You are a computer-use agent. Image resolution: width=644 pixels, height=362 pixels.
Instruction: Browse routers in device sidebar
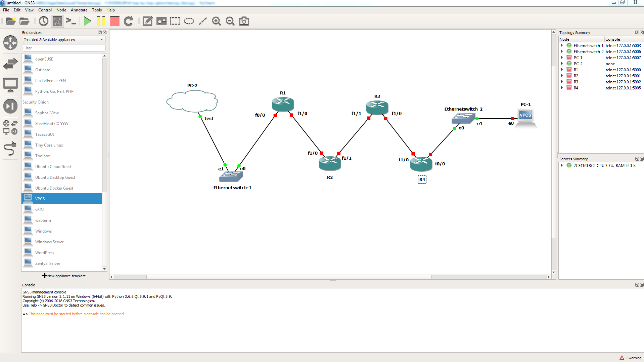(10, 43)
